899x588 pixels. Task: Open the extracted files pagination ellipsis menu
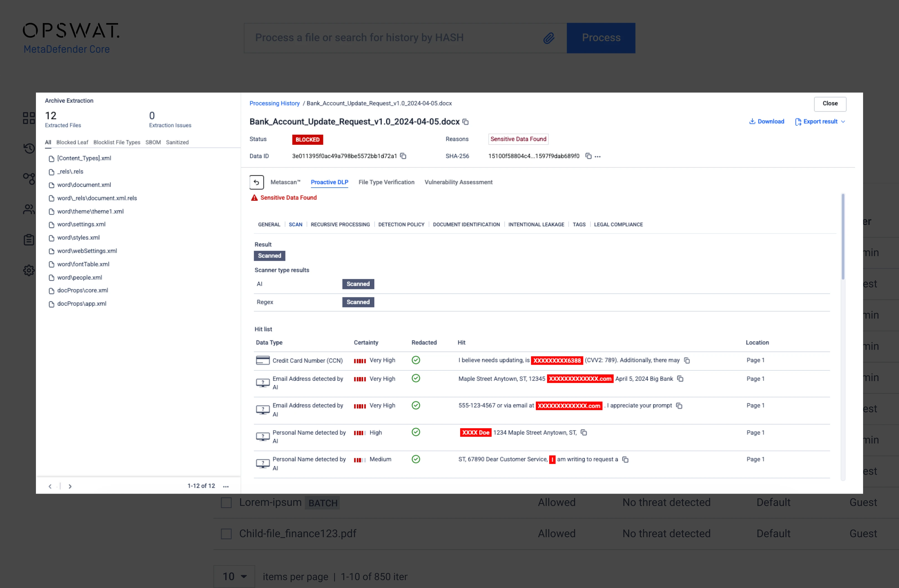(x=226, y=486)
